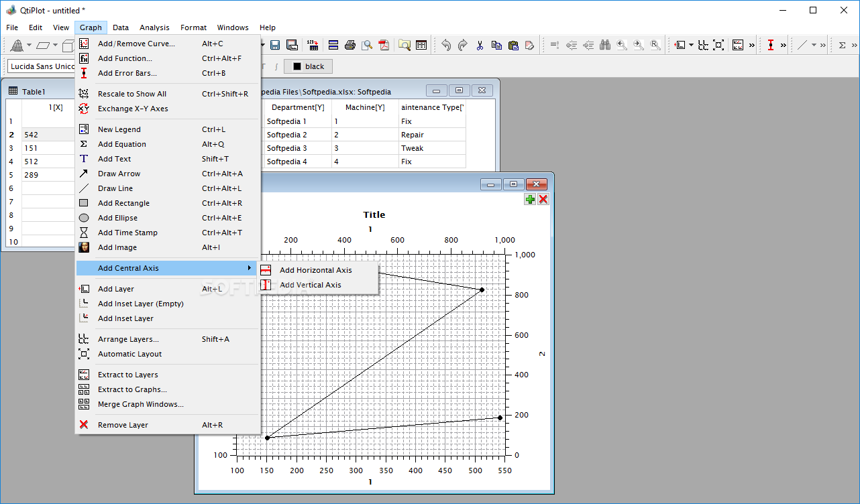Click the draw line tool icon

[802, 45]
